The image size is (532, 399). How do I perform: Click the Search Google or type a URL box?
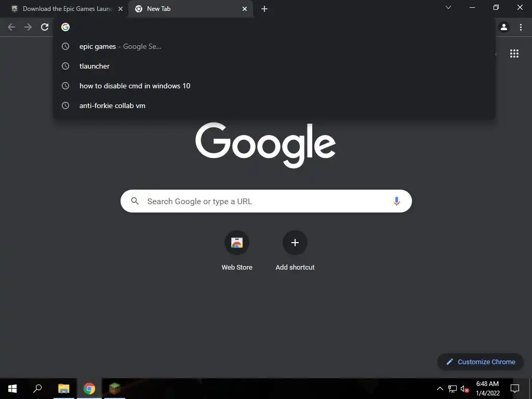[266, 201]
